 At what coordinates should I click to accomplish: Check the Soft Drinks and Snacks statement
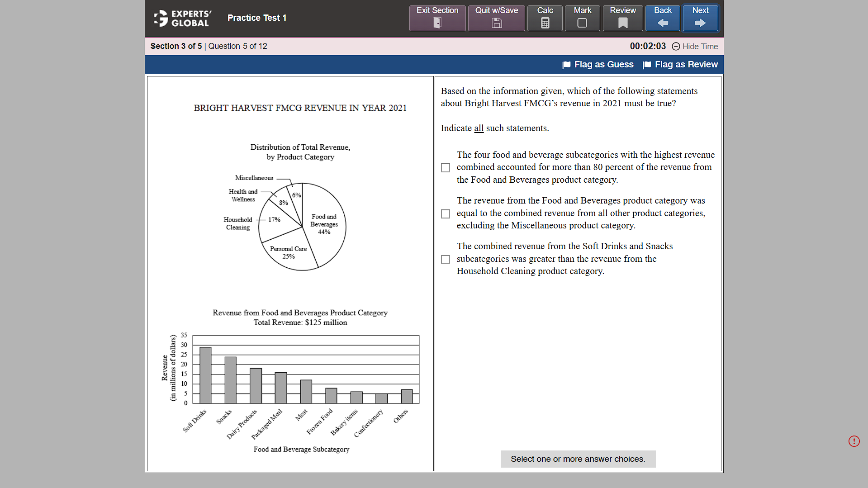coord(445,259)
